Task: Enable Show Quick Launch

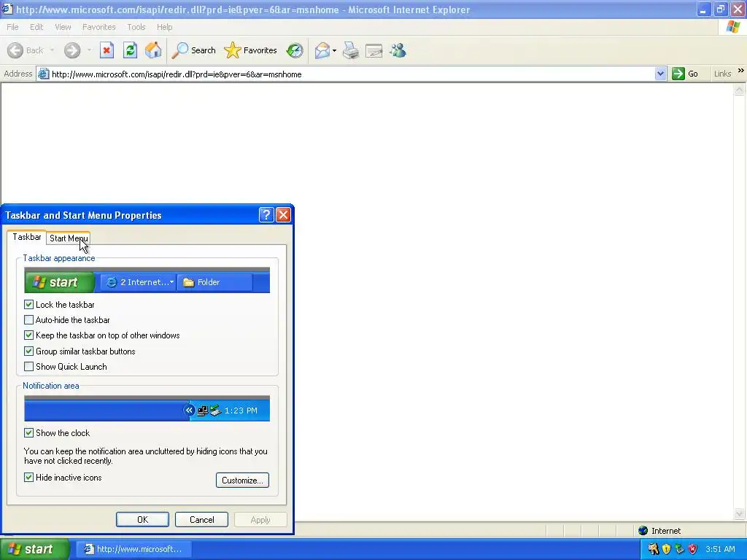Action: tap(28, 367)
